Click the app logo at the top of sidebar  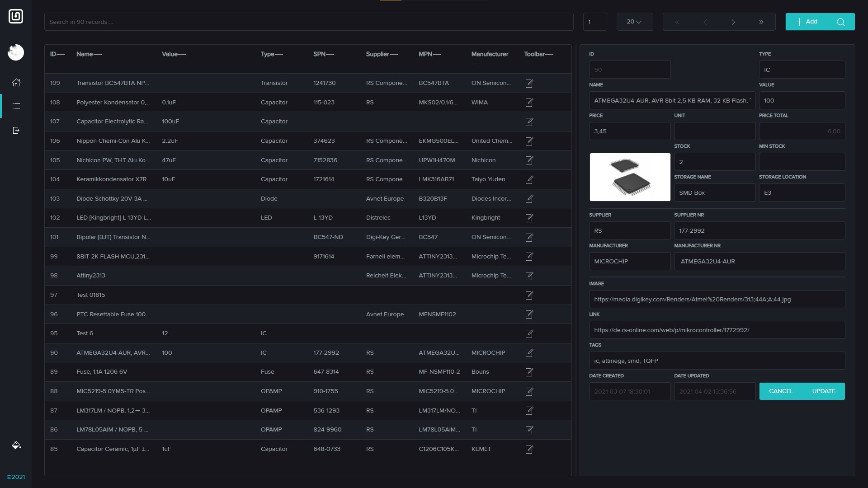coord(15,16)
